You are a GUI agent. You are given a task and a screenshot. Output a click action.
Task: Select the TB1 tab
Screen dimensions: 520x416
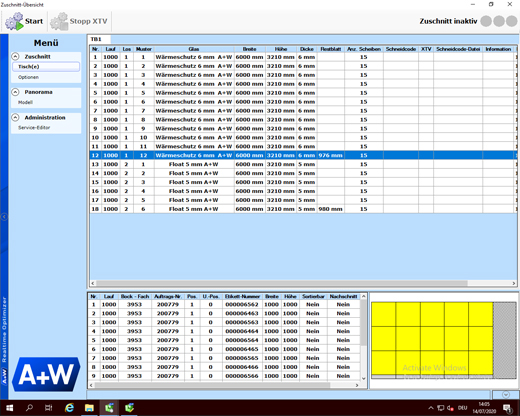98,39
